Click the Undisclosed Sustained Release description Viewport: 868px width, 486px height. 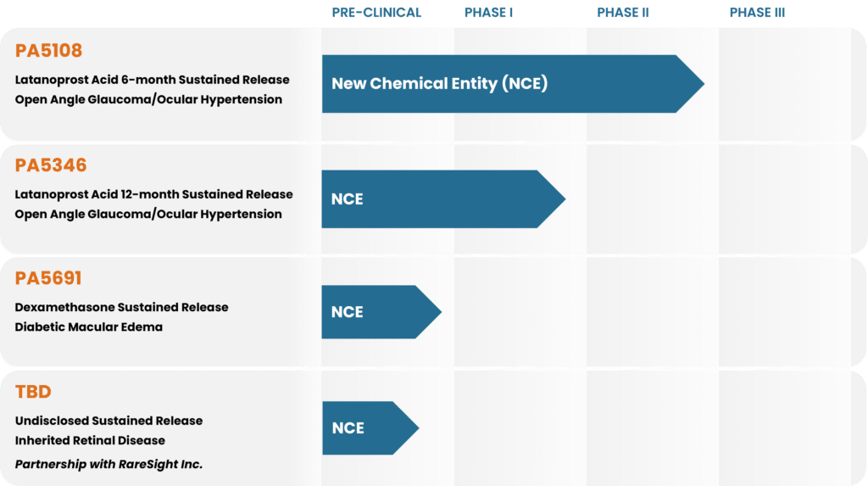(108, 421)
